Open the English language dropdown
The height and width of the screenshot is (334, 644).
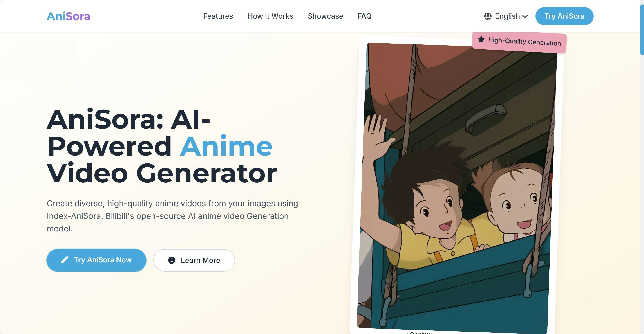click(507, 16)
